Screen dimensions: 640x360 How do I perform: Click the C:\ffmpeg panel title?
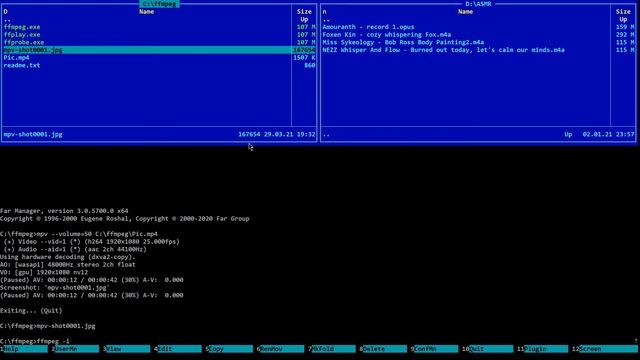tap(159, 4)
